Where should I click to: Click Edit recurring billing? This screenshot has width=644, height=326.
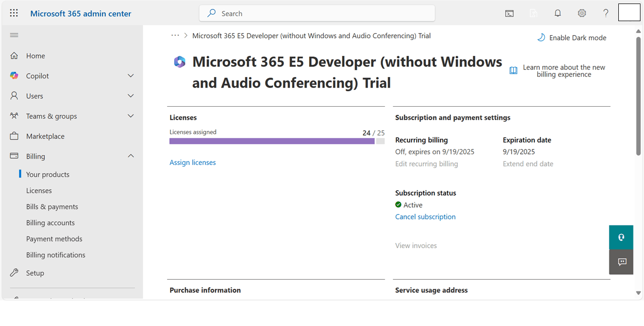(426, 164)
